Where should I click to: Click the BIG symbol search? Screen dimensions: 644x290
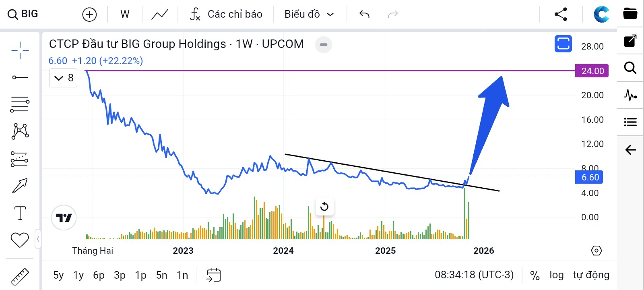point(23,14)
